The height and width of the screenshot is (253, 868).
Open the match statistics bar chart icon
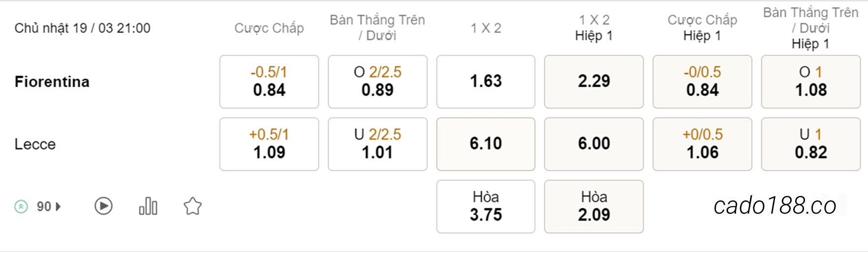click(x=148, y=206)
